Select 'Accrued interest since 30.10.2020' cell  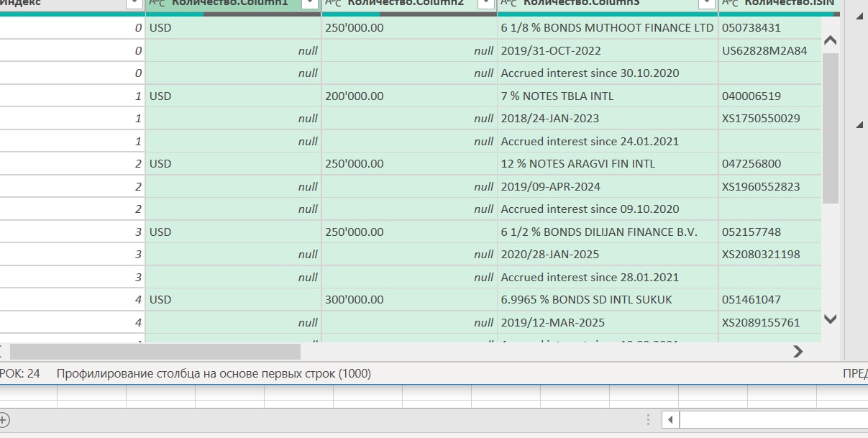click(x=608, y=73)
